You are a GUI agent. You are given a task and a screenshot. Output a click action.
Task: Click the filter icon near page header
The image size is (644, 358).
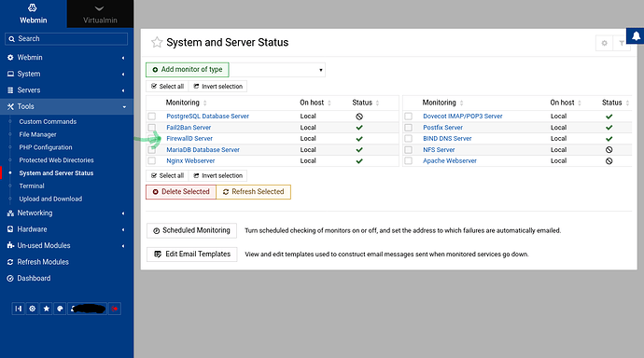pos(622,43)
